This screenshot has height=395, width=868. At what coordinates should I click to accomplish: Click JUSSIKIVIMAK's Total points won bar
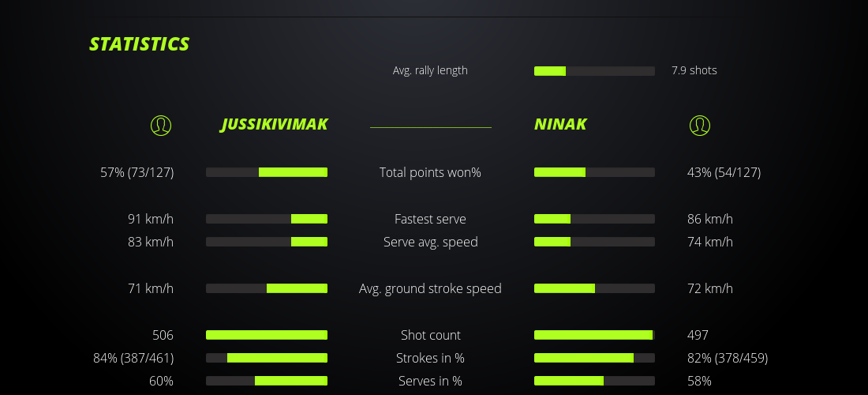[x=267, y=172]
